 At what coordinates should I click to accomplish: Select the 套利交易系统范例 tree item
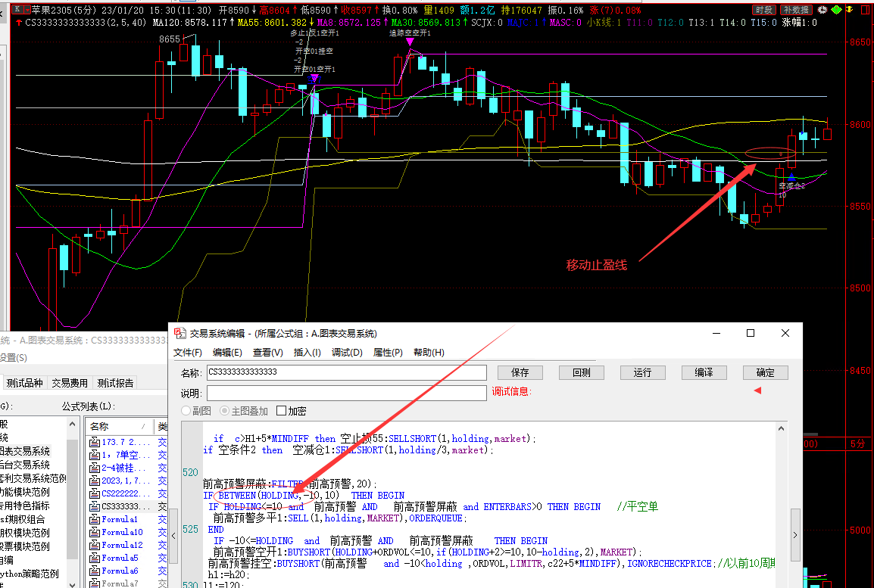pyautogui.click(x=33, y=478)
